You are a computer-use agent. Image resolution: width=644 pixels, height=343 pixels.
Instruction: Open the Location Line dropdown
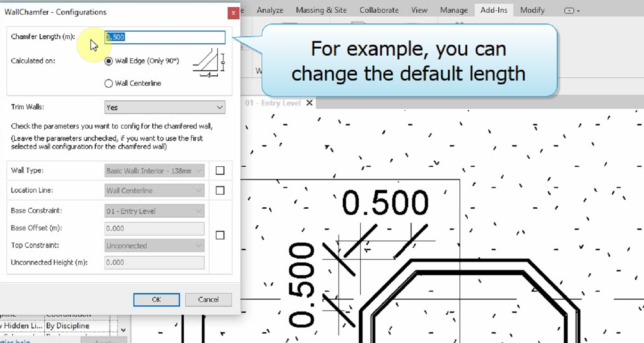click(x=155, y=190)
